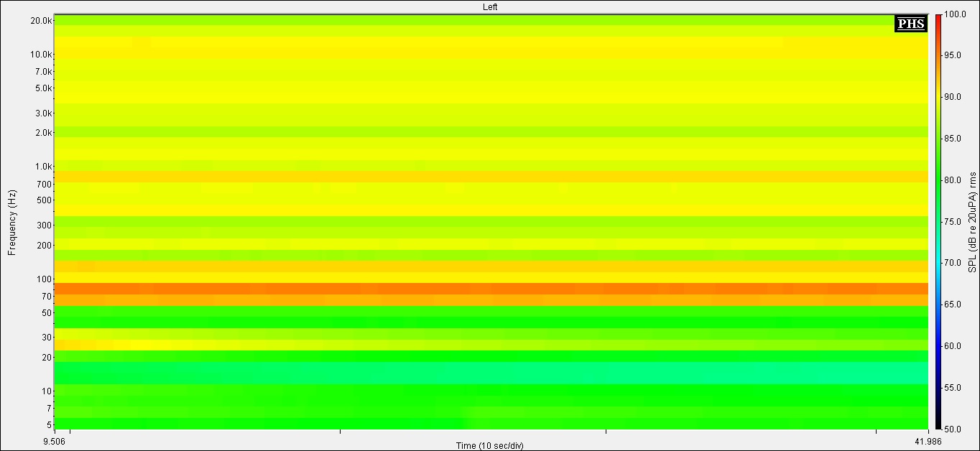Screen dimensions: 980x451
Task: Click the PHS logo badge
Action: (x=911, y=24)
